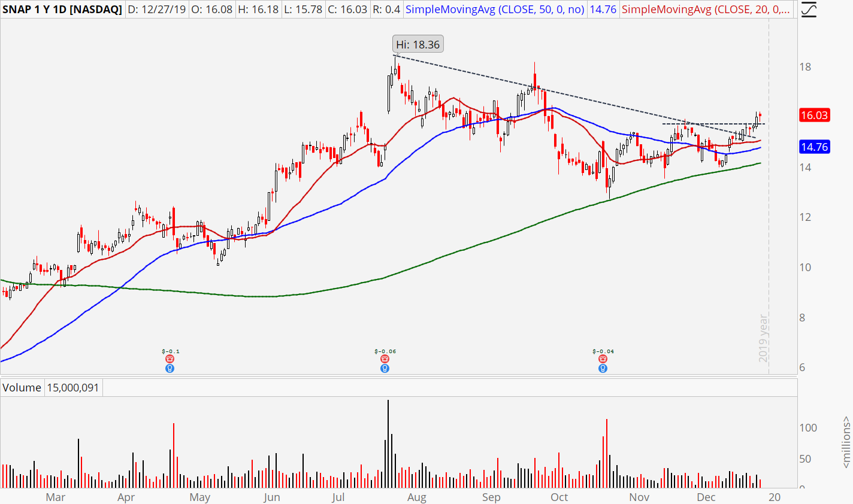Click the Apr label on the date axis

point(126,497)
